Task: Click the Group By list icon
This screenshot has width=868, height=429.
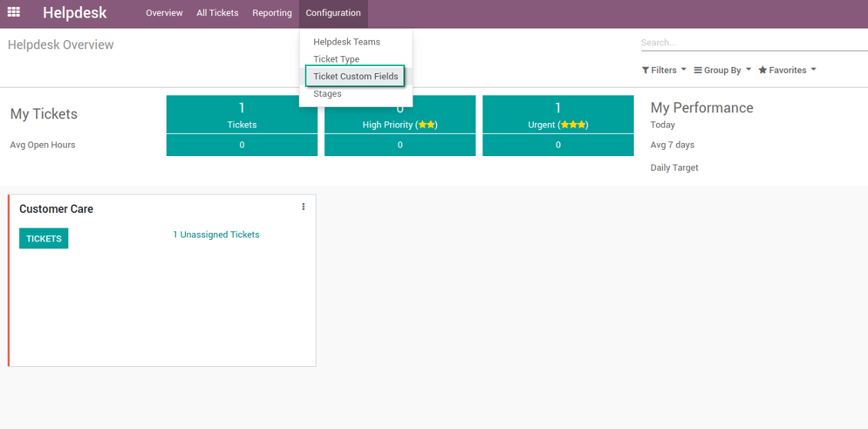Action: (698, 71)
